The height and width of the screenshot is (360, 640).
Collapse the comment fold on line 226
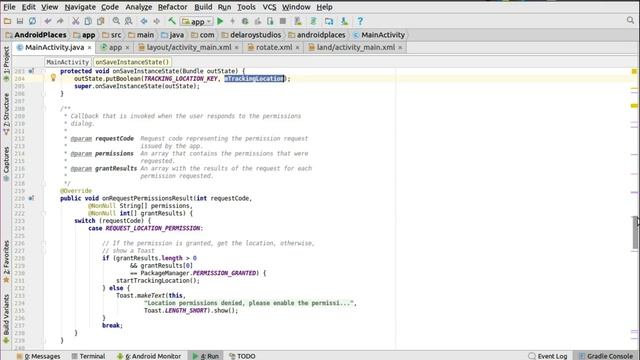tap(44, 243)
